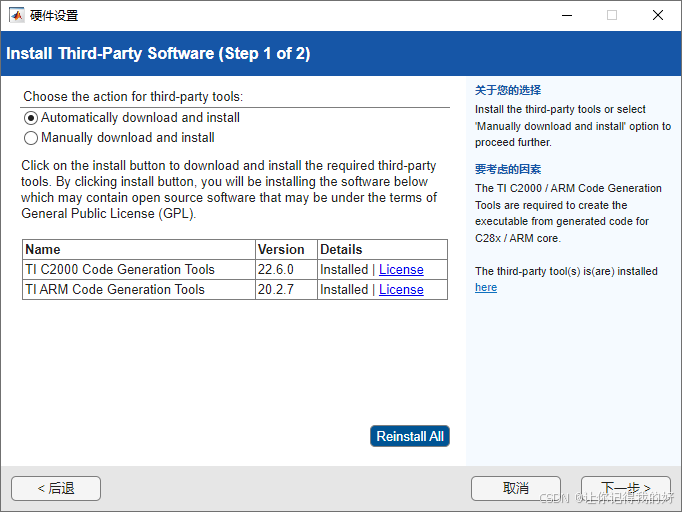Close the 硬件设置 window
The height and width of the screenshot is (512, 682).
(x=658, y=16)
